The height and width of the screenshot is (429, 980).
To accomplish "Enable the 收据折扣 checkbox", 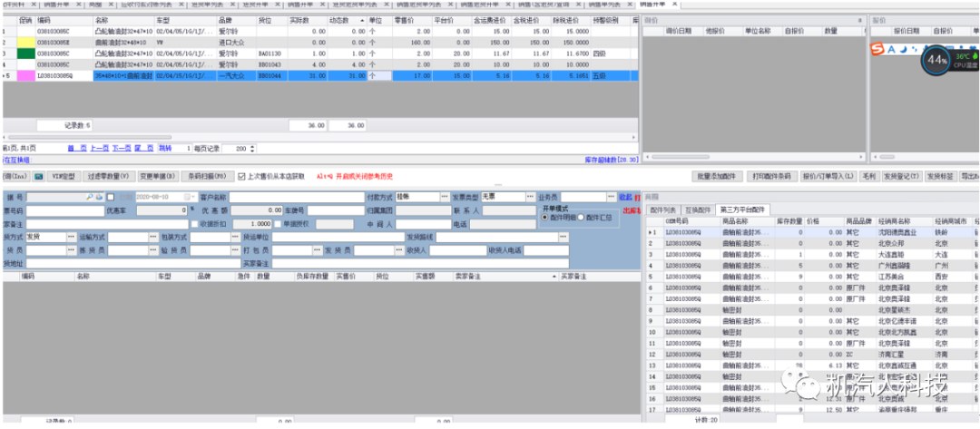I will pos(192,224).
